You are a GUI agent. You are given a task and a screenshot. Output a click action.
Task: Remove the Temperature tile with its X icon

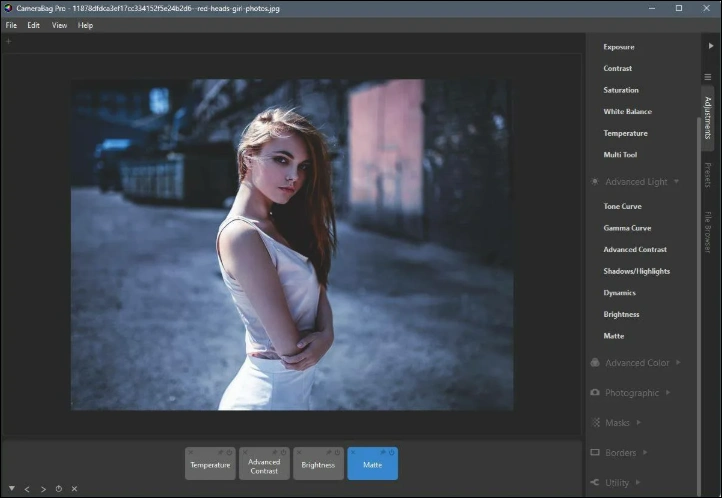(x=191, y=453)
